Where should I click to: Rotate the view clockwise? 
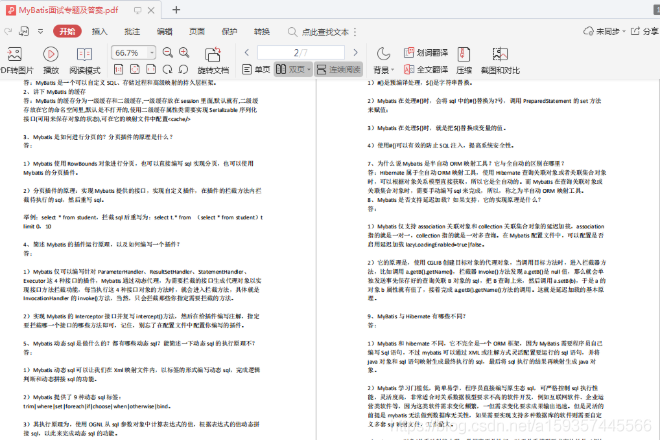pyautogui.click(x=167, y=69)
